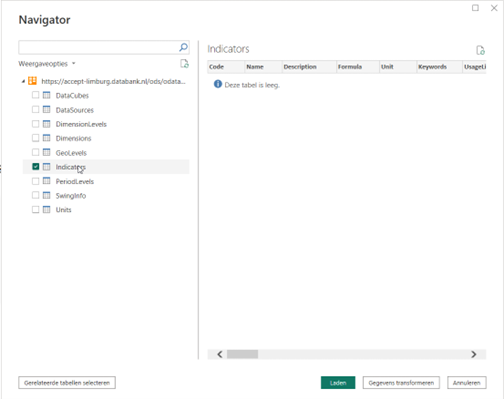Click the Formula column header
Viewport: 504px width, 399px height.
pyautogui.click(x=358, y=67)
